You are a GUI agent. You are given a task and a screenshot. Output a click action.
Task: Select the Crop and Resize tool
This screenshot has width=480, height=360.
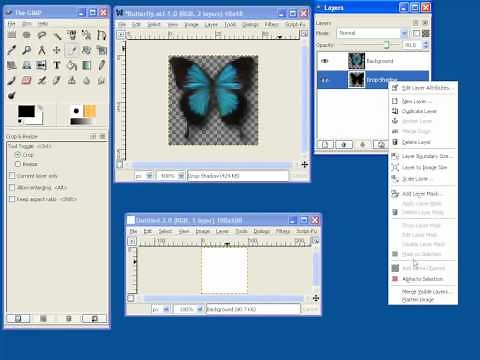(x=72, y=50)
